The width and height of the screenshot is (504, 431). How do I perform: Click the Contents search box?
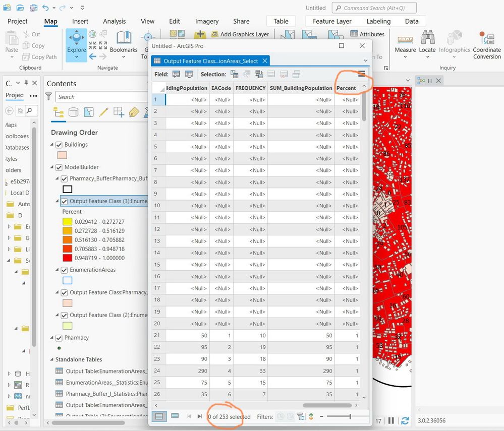(101, 97)
